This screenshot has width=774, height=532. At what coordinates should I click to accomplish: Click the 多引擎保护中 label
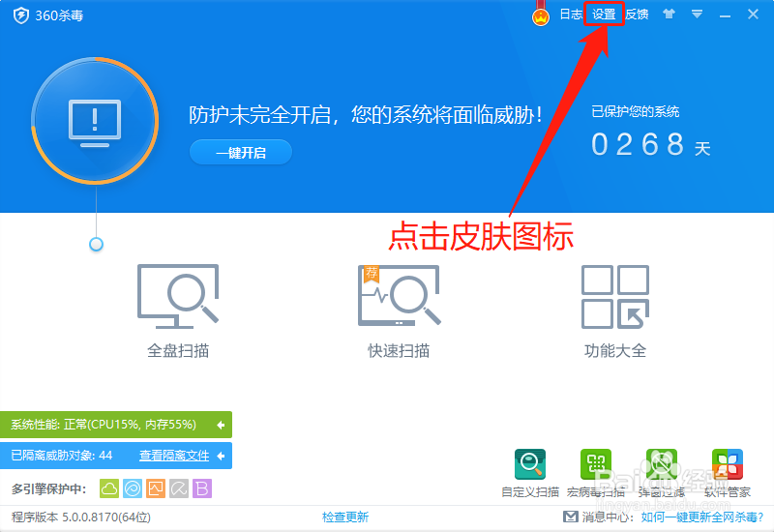49,488
